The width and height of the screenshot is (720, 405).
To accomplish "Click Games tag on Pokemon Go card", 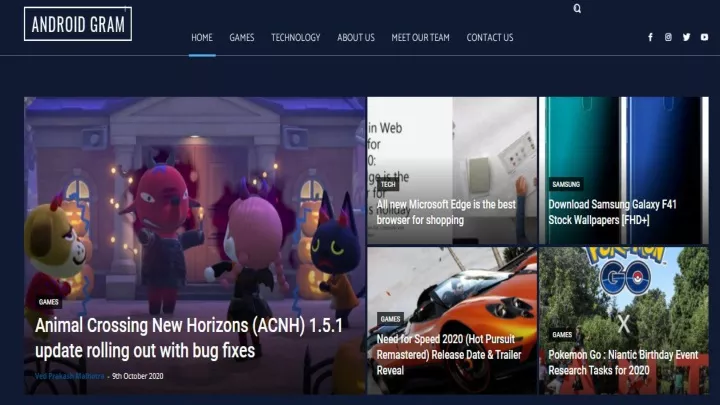I will 562,335.
